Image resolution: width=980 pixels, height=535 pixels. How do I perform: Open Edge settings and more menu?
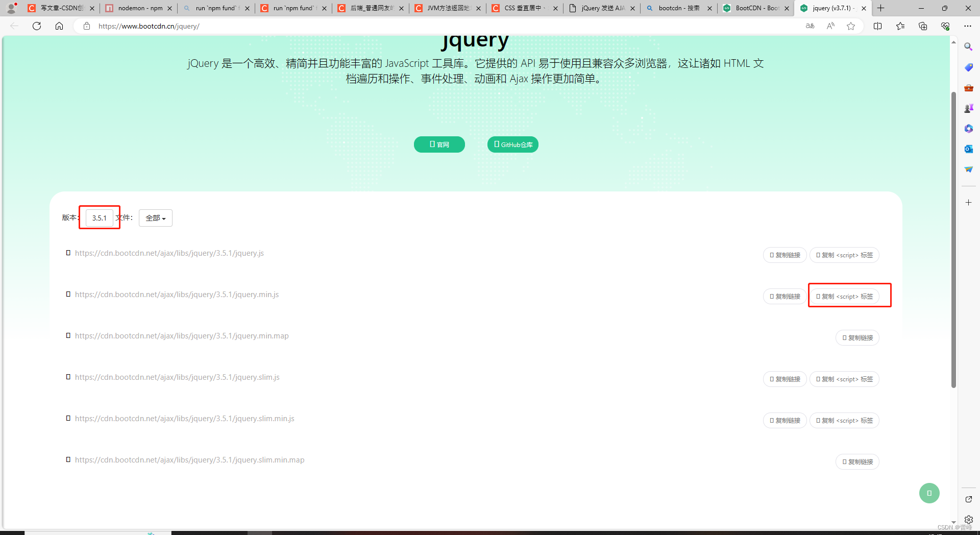point(968,26)
